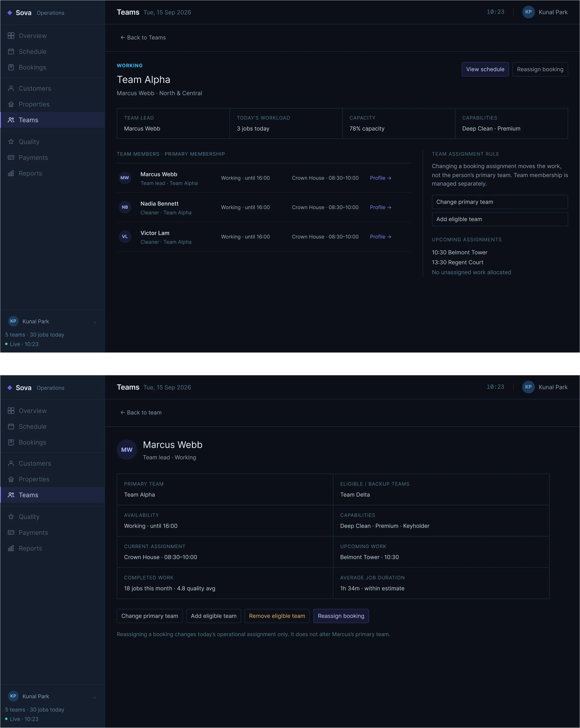Open the Profile link for Marcus Webb
The image size is (580, 728).
pos(380,178)
